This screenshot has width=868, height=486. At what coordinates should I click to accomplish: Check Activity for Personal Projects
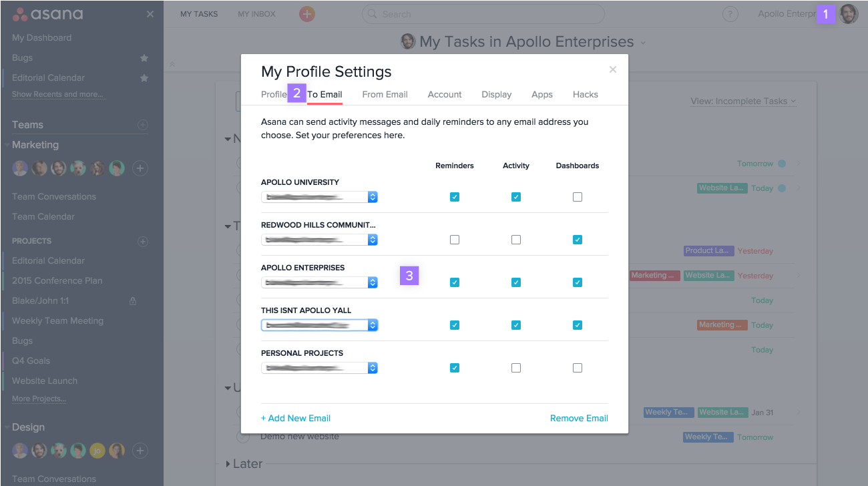pyautogui.click(x=516, y=368)
